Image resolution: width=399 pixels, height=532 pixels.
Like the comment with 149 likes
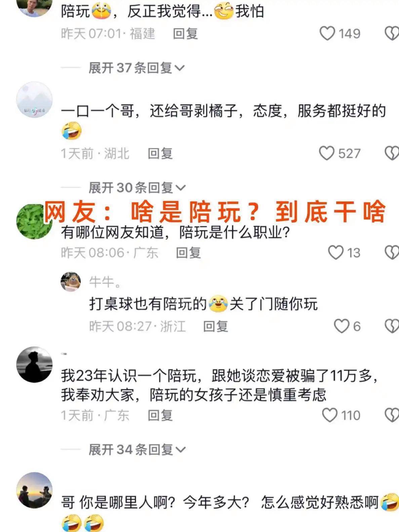pos(327,34)
